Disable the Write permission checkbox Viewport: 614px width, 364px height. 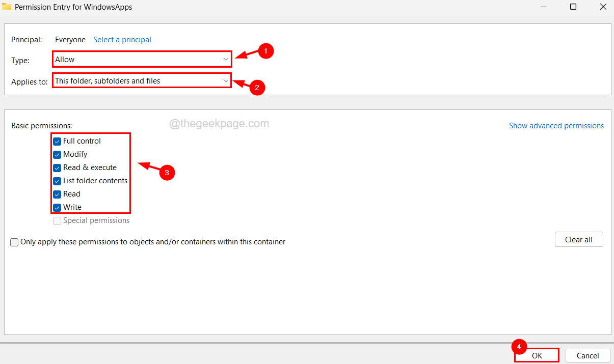(x=57, y=207)
